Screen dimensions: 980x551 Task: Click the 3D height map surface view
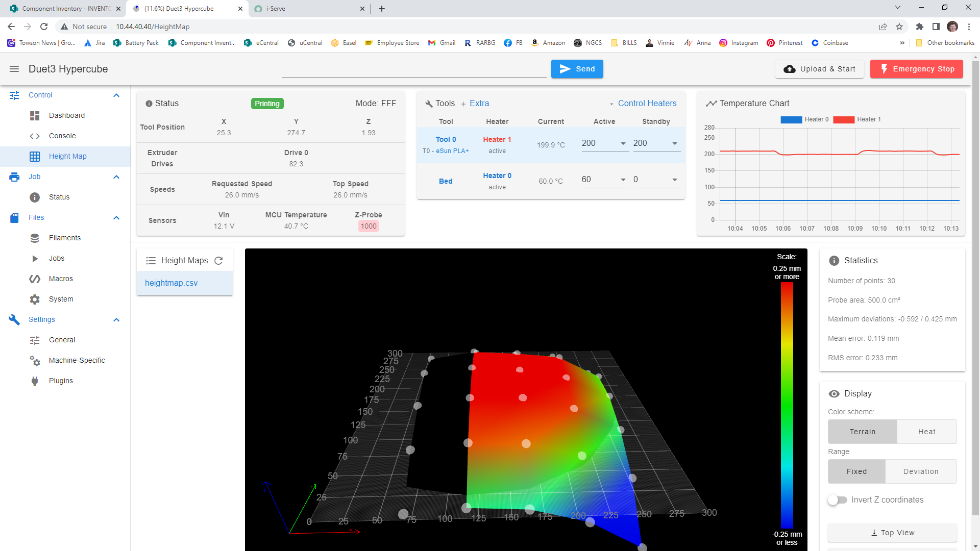pyautogui.click(x=526, y=399)
